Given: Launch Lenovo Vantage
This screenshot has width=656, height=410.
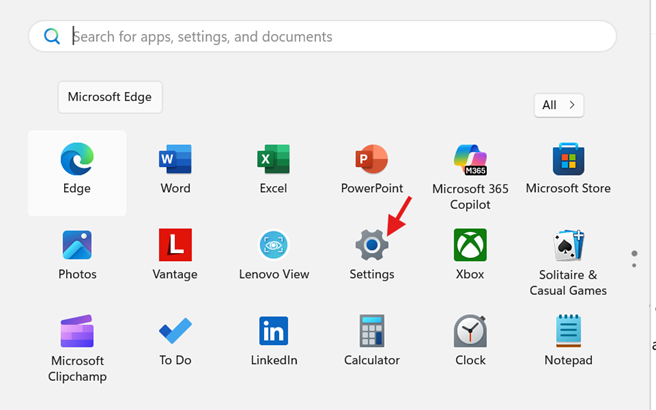Looking at the screenshot, I should point(175,246).
